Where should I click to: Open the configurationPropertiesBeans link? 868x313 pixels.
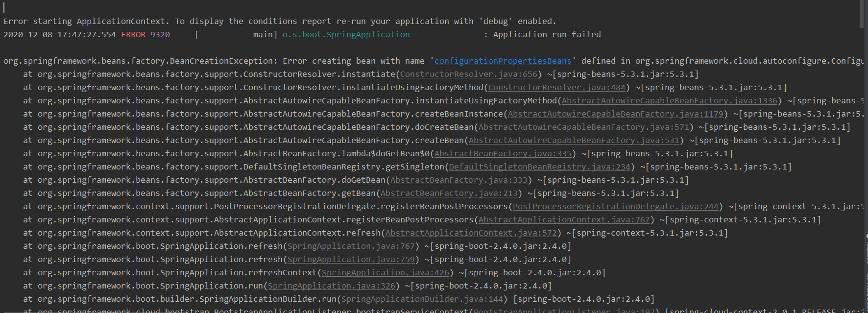click(x=503, y=61)
